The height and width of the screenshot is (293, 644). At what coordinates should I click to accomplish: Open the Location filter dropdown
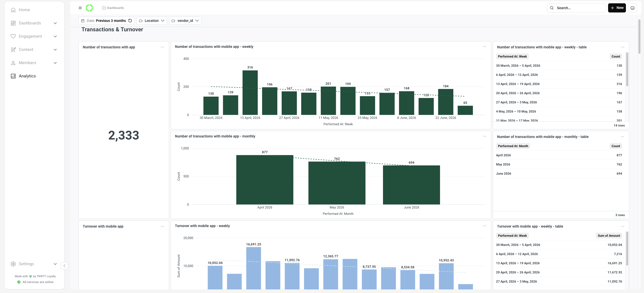(152, 21)
